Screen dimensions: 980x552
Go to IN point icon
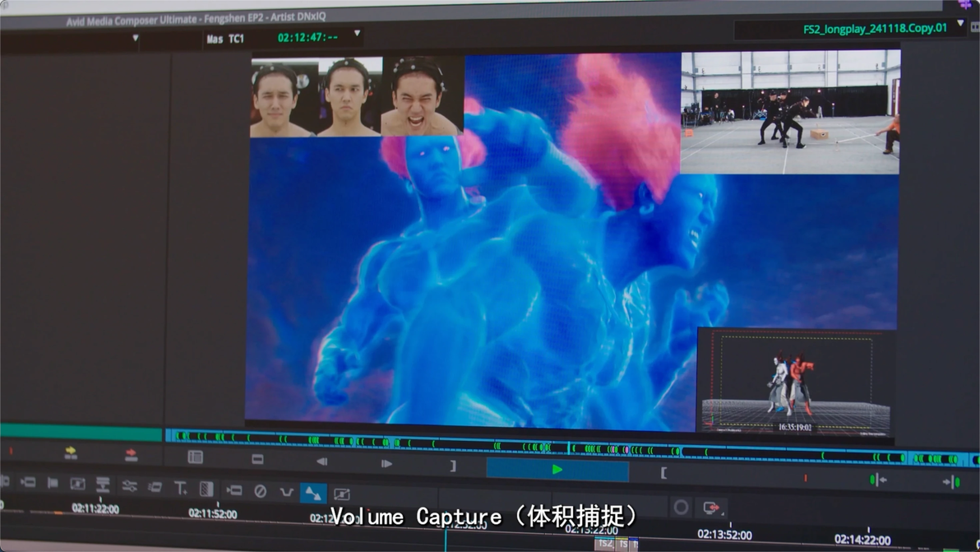click(878, 480)
